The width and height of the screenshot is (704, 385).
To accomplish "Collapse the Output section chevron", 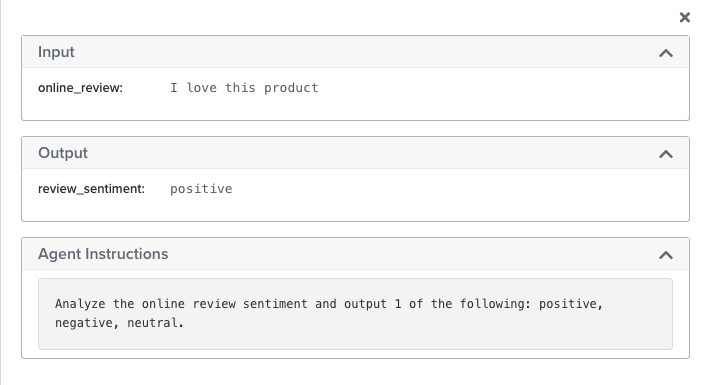I will pyautogui.click(x=666, y=154).
